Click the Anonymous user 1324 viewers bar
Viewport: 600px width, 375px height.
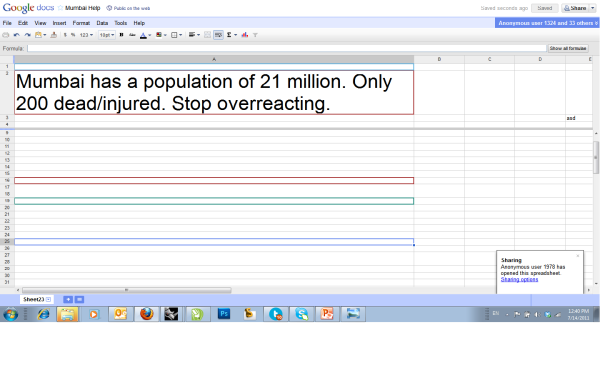click(x=547, y=23)
